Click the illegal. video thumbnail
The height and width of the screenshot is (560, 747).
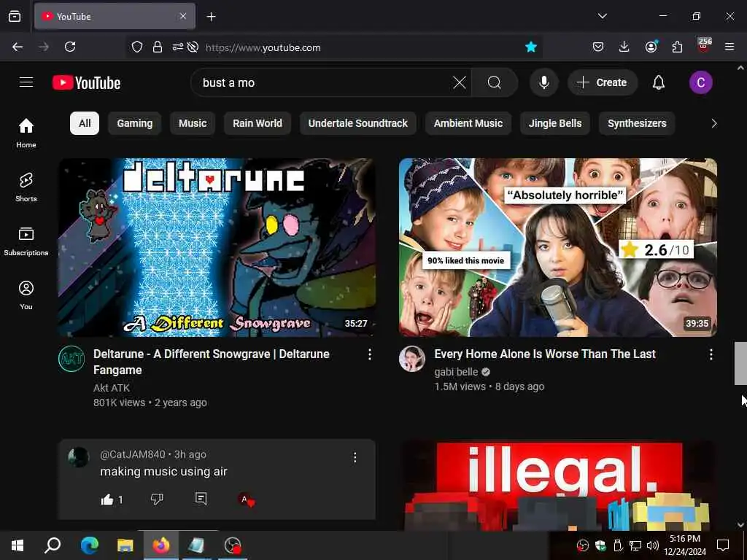tap(558, 486)
